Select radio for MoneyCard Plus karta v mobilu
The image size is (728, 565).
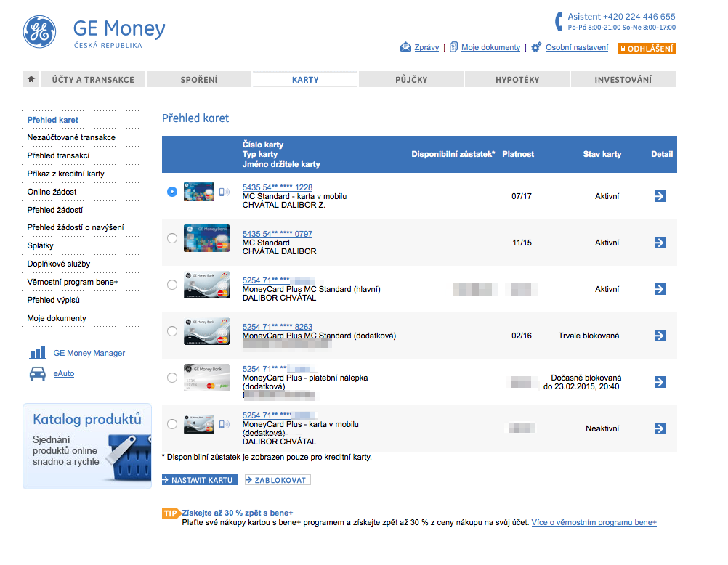[171, 424]
